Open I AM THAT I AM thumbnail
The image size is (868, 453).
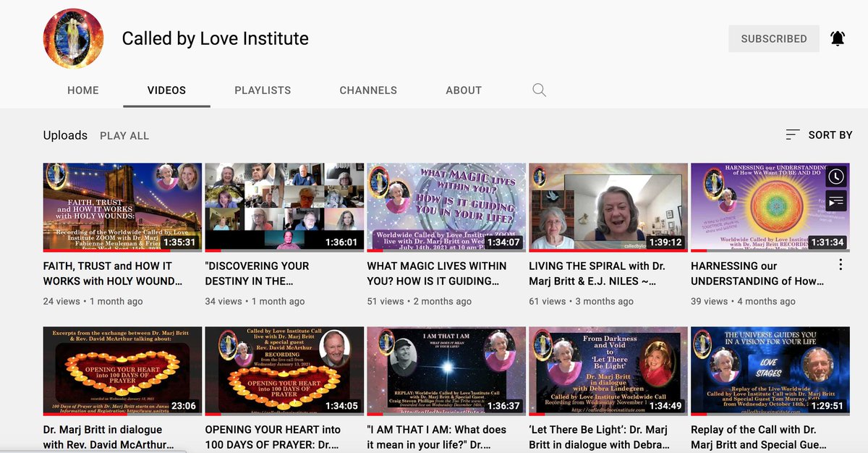coord(446,371)
